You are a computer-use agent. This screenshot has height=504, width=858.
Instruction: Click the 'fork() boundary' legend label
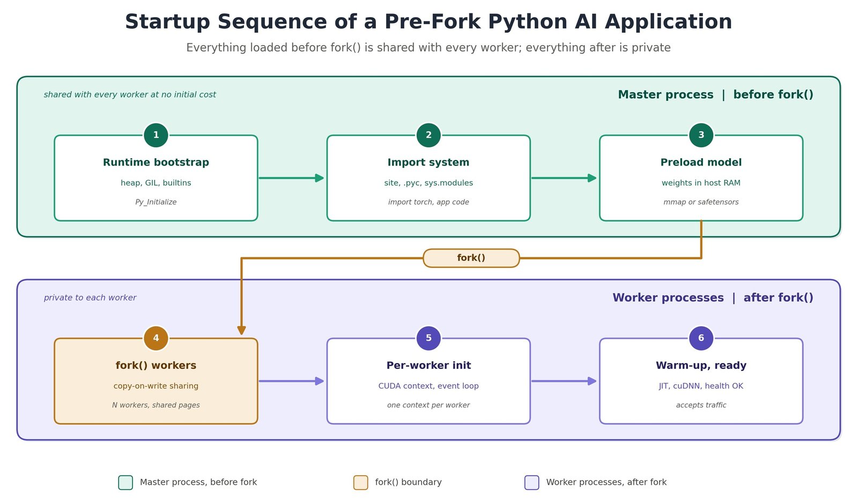pos(408,483)
